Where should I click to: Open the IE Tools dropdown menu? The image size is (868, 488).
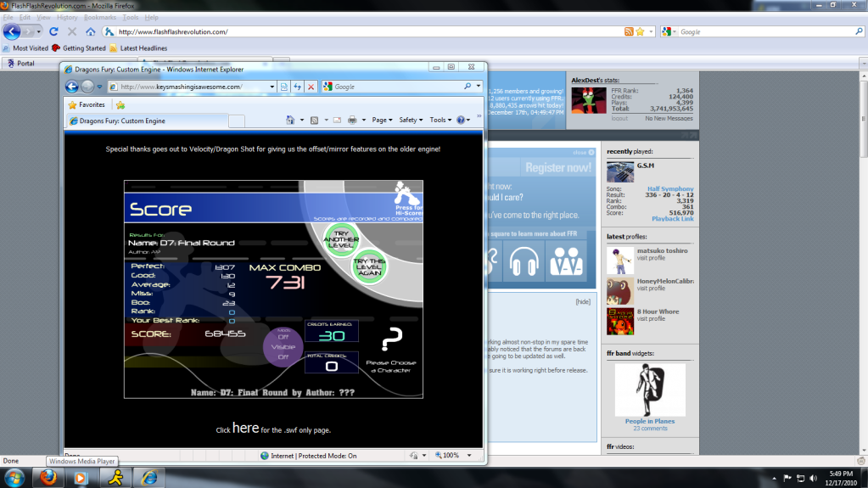[x=440, y=121]
